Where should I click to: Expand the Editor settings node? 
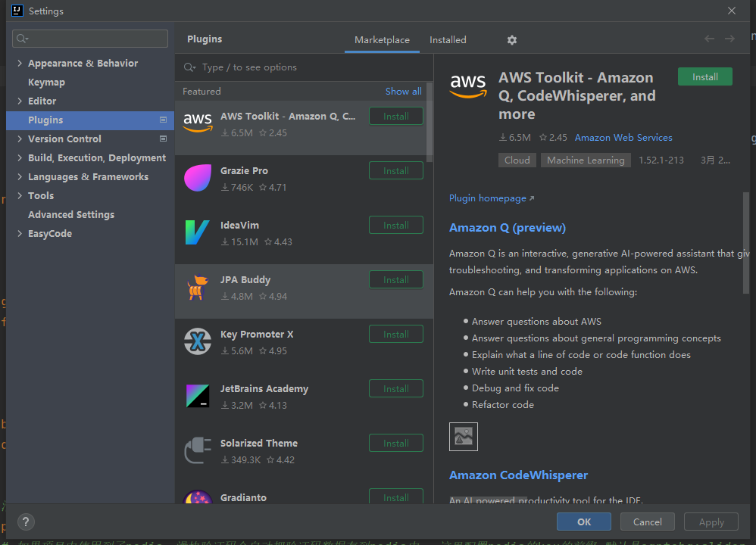19,101
